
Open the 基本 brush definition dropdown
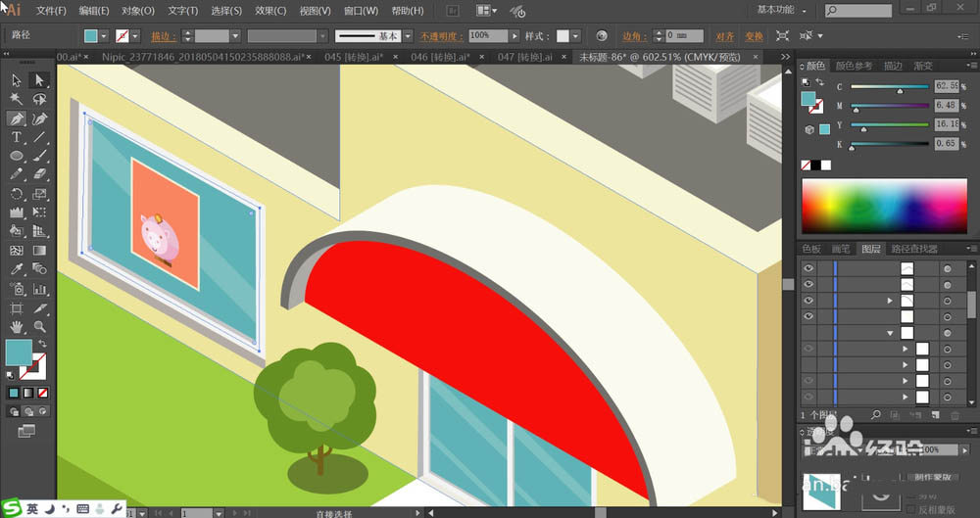[408, 36]
